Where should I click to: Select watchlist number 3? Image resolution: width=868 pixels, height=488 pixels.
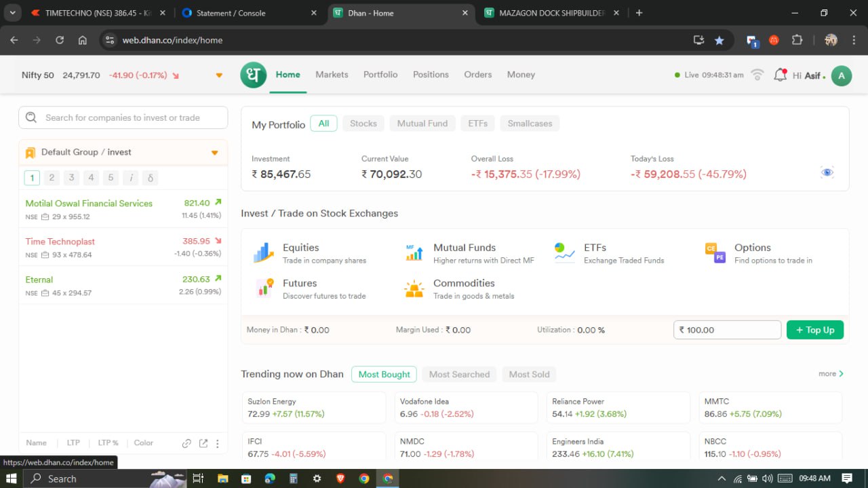pyautogui.click(x=71, y=178)
